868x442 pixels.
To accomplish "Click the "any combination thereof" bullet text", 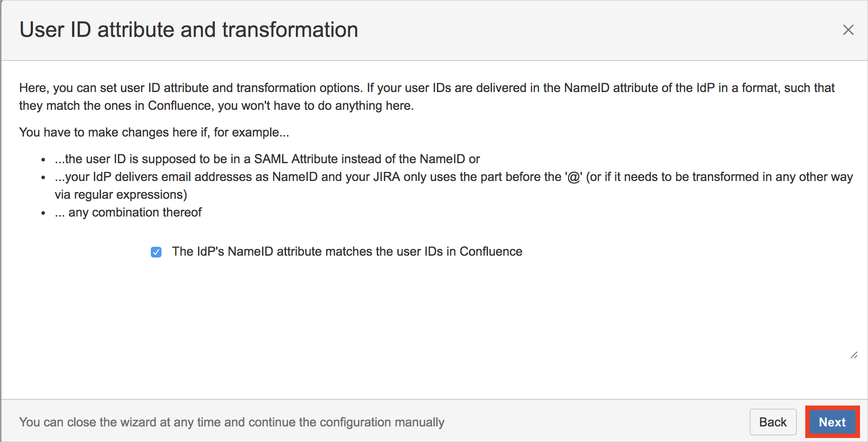I will (x=128, y=213).
